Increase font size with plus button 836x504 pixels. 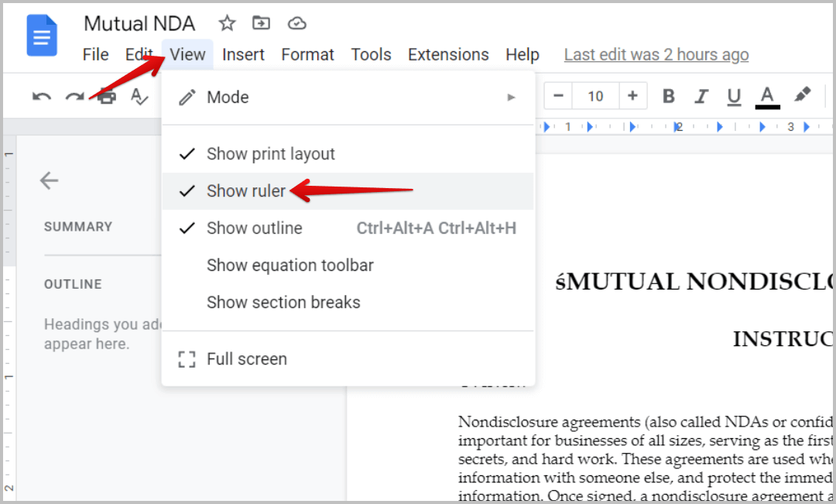coord(632,96)
